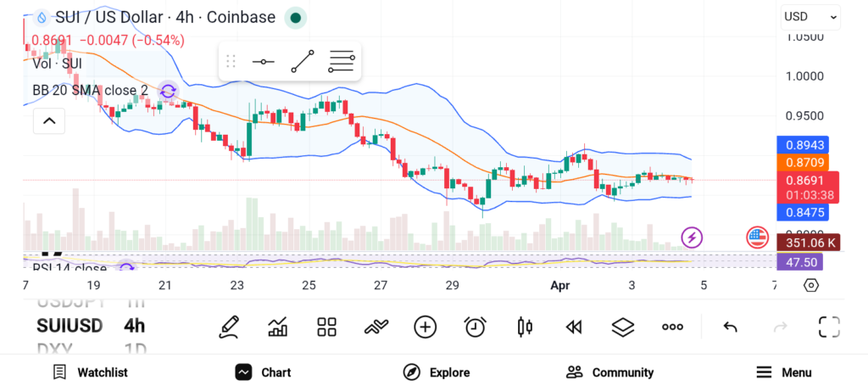Open the Menu button
Viewport: 868px width, 391px height.
[784, 372]
